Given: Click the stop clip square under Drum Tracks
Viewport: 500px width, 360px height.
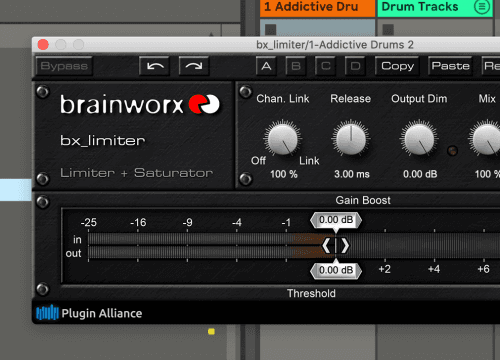Looking at the screenshot, I should (x=388, y=30).
